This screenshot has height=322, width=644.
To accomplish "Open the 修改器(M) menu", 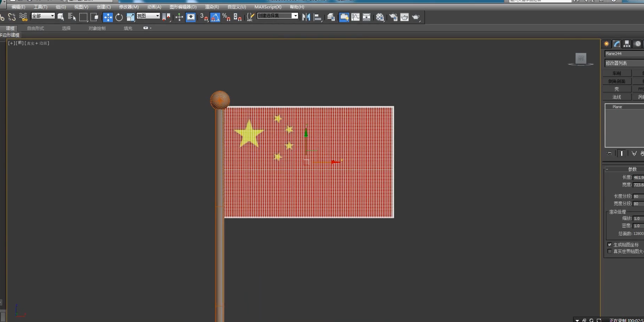I will (129, 7).
